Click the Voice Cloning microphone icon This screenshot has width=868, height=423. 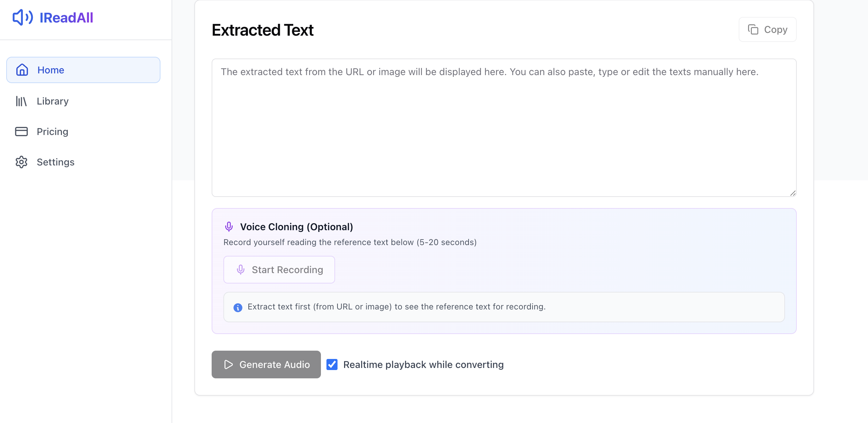tap(229, 227)
